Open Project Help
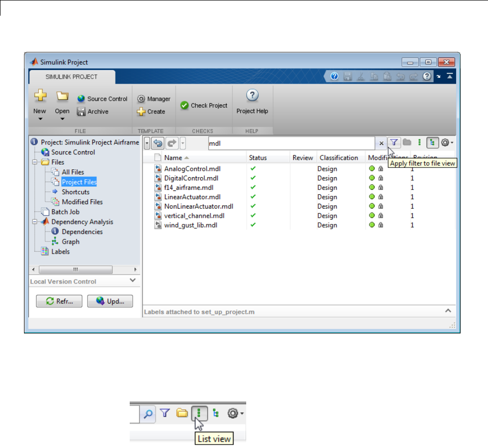Image resolution: width=488 pixels, height=448 pixels. tap(252, 102)
